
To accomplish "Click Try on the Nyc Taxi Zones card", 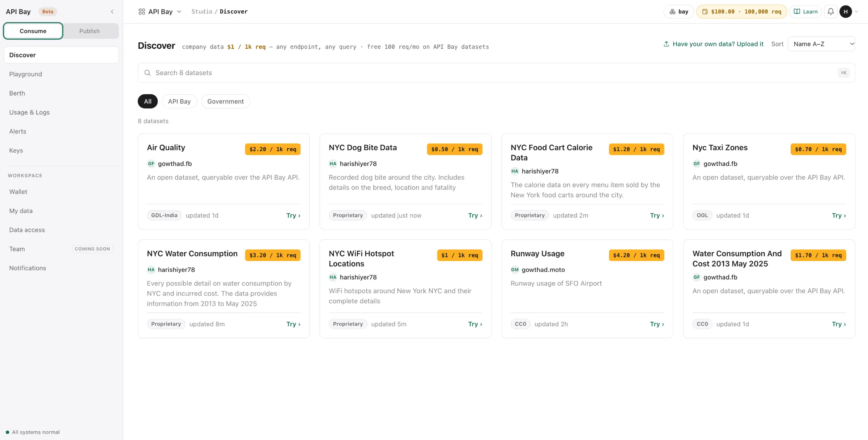I will [x=839, y=215].
